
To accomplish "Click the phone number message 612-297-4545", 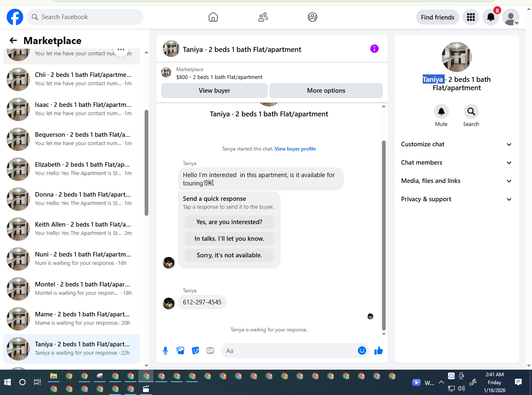I will [202, 302].
